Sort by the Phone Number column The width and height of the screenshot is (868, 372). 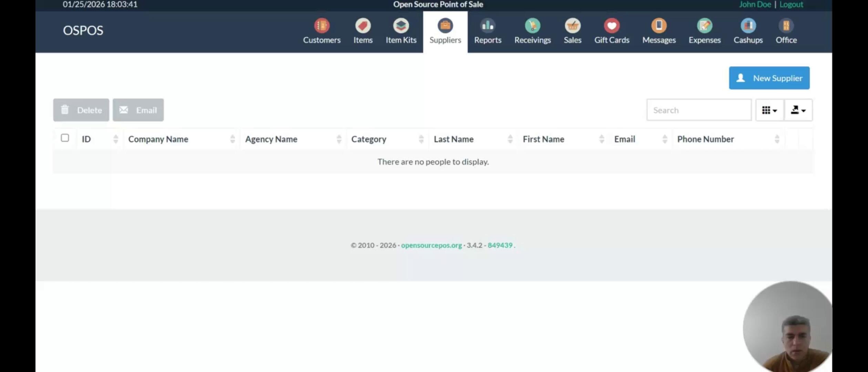coord(705,139)
